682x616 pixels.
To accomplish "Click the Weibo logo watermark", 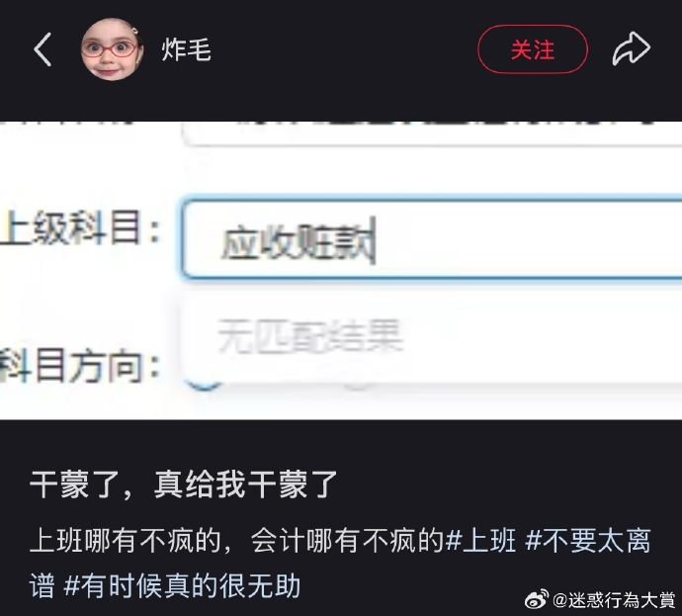I will pyautogui.click(x=537, y=600).
